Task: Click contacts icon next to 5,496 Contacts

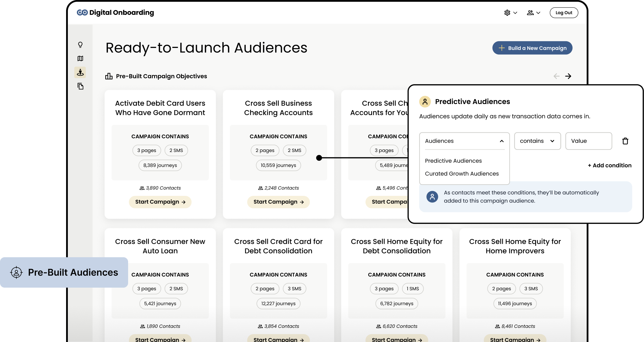Action: click(x=378, y=188)
